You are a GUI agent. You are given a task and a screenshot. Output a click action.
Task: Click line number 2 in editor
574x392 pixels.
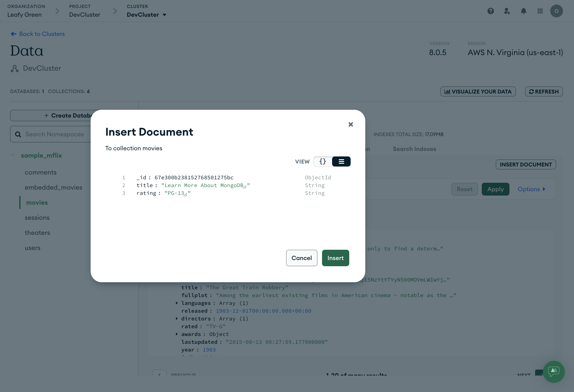(x=124, y=185)
